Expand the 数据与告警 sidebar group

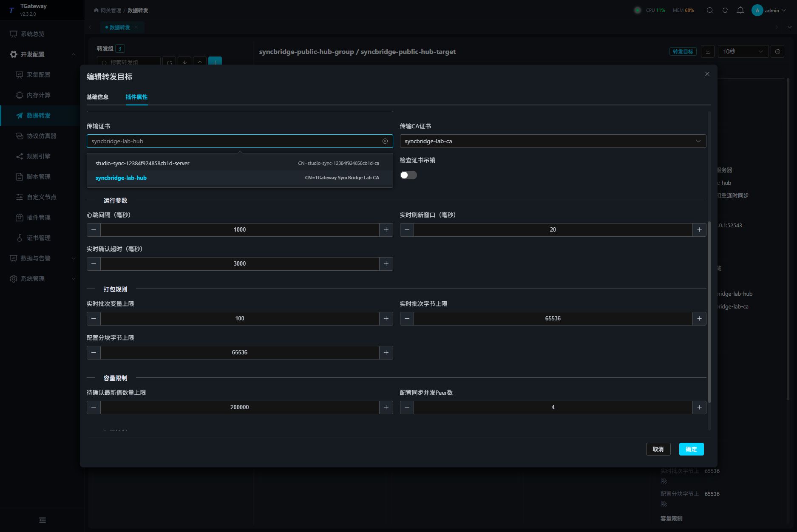(43, 258)
